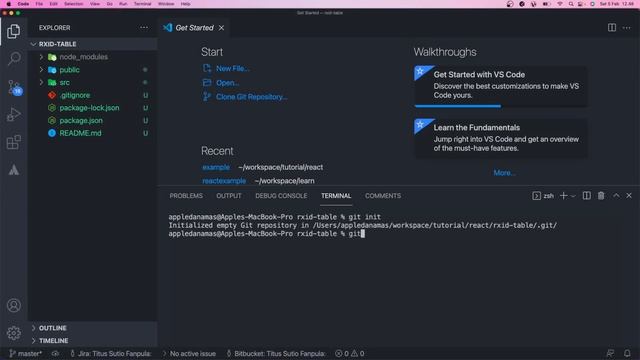640x360 pixels.
Task: Switch to the Debug Console tab
Action: [281, 196]
